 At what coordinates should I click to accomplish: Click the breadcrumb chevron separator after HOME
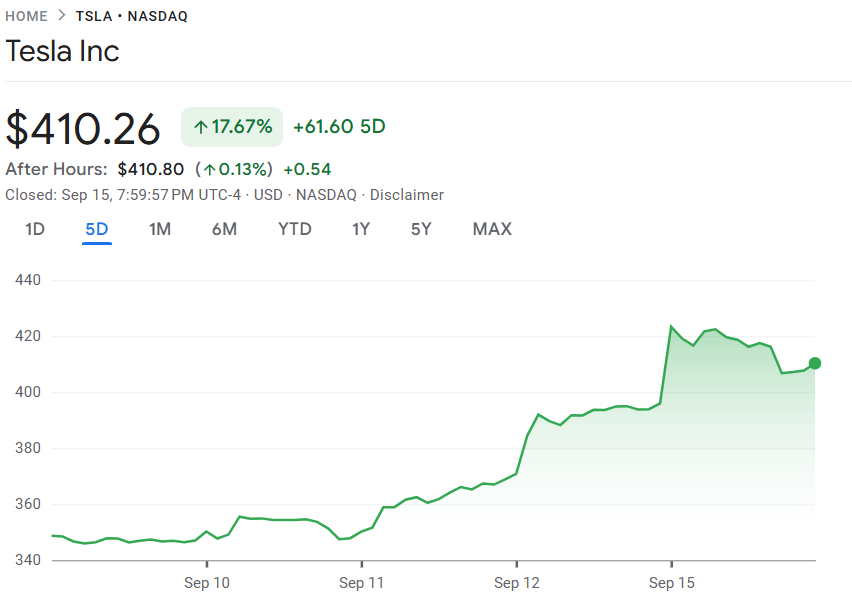62,16
